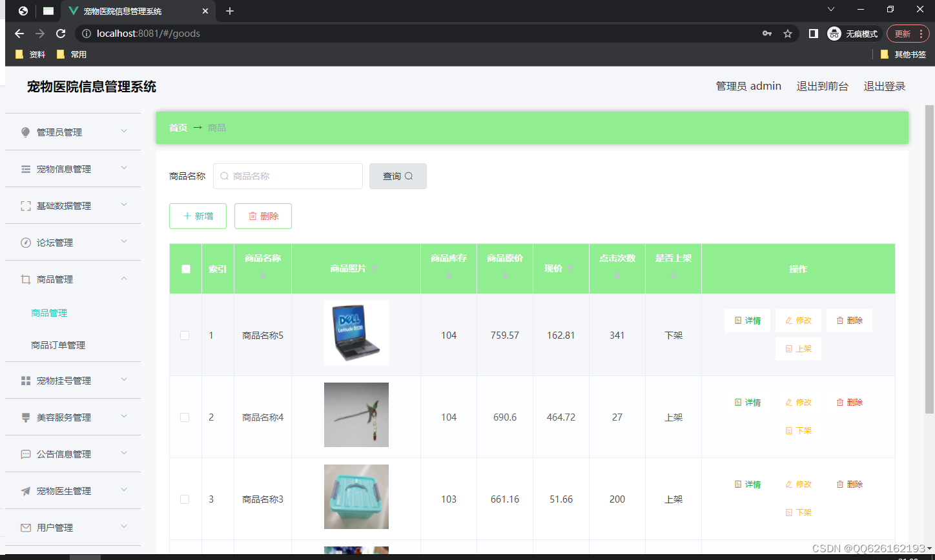Click the 删除 button above the table
This screenshot has width=935, height=560.
pos(263,216)
